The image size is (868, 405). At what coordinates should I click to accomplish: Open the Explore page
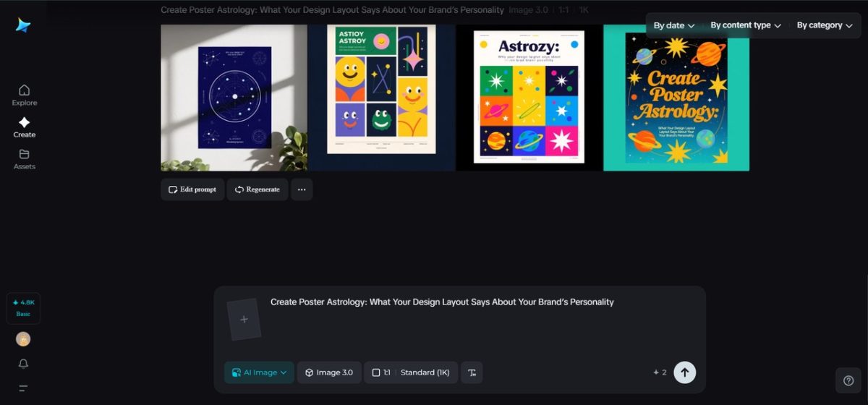[x=24, y=95]
